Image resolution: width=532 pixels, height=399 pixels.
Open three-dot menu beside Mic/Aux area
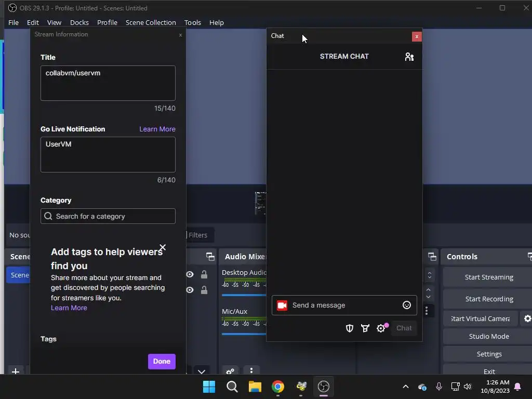427,310
